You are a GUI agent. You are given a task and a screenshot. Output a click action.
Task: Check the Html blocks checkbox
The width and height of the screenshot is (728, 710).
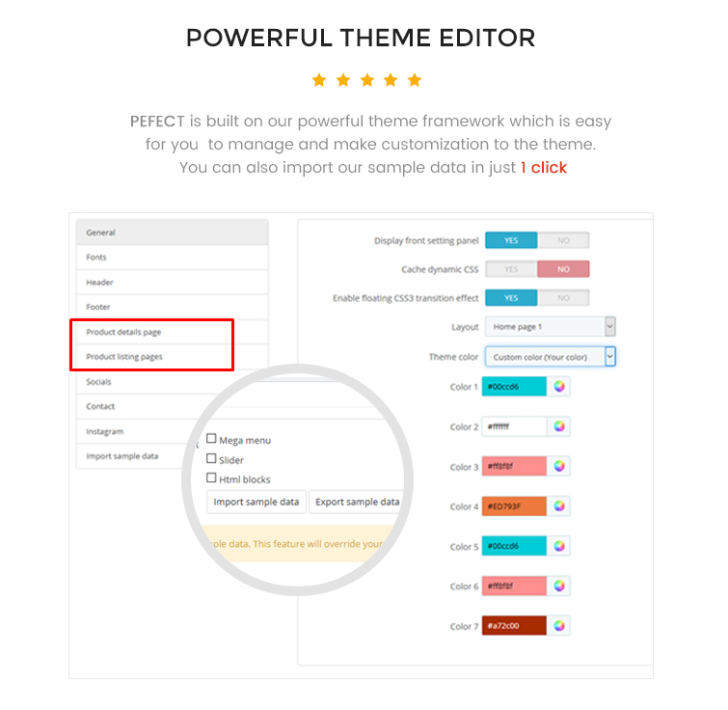(211, 478)
